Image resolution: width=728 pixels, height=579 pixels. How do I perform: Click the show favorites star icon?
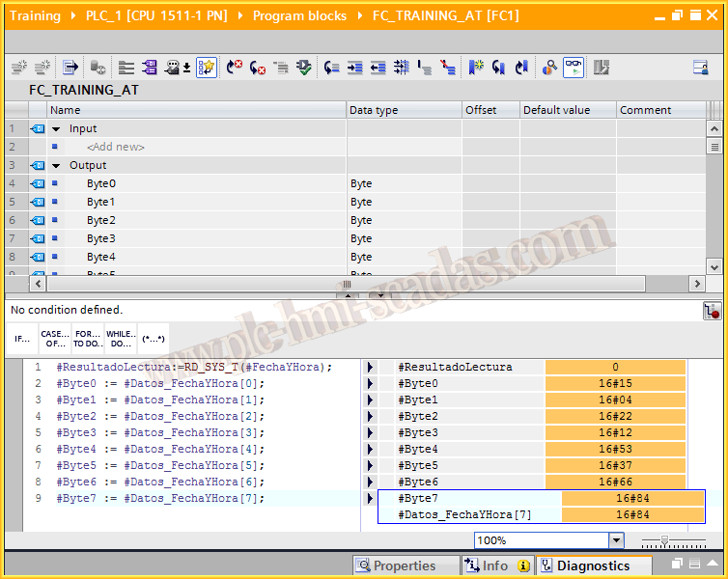pos(207,68)
